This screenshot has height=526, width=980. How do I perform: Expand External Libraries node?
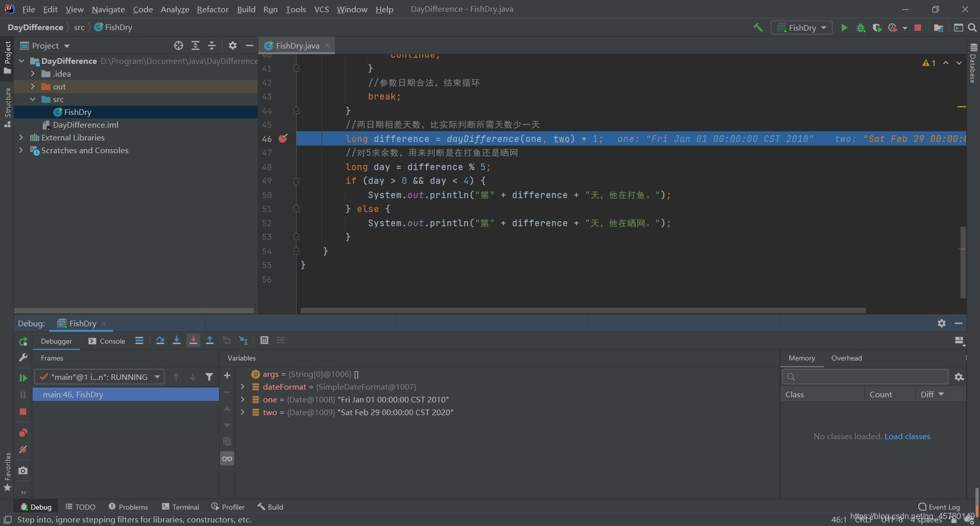point(21,137)
